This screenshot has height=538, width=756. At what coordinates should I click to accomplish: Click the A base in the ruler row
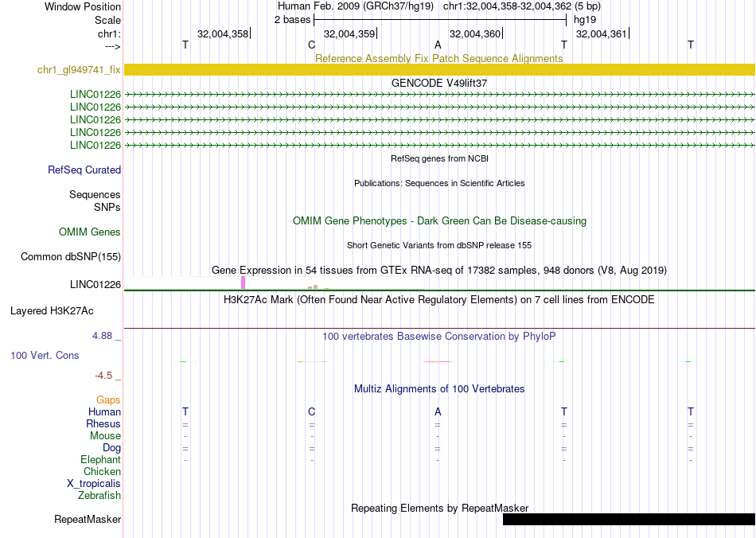click(x=438, y=45)
